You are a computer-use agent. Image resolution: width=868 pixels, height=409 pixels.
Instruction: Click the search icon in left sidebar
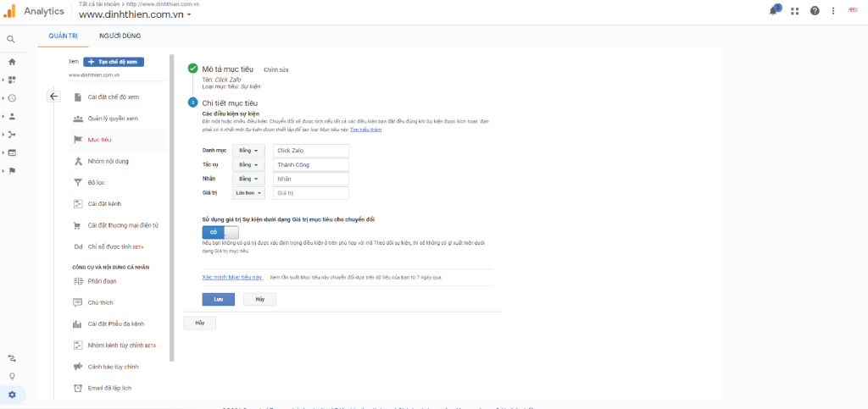click(x=11, y=39)
